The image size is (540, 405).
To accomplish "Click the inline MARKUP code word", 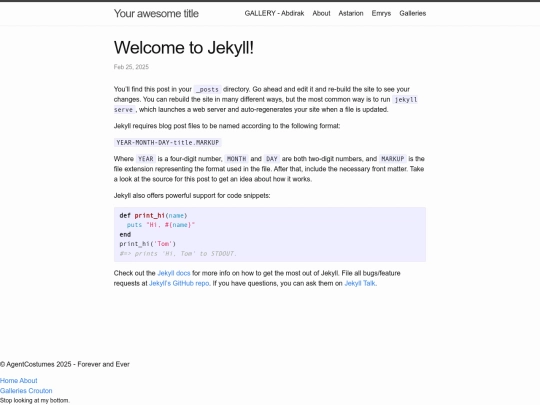I will coord(393,159).
